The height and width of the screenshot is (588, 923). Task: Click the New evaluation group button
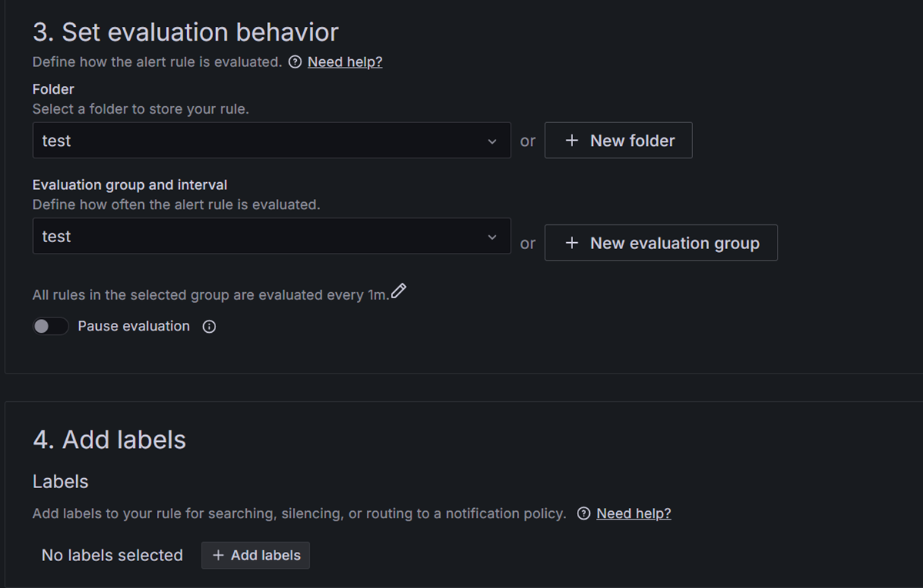coord(661,243)
